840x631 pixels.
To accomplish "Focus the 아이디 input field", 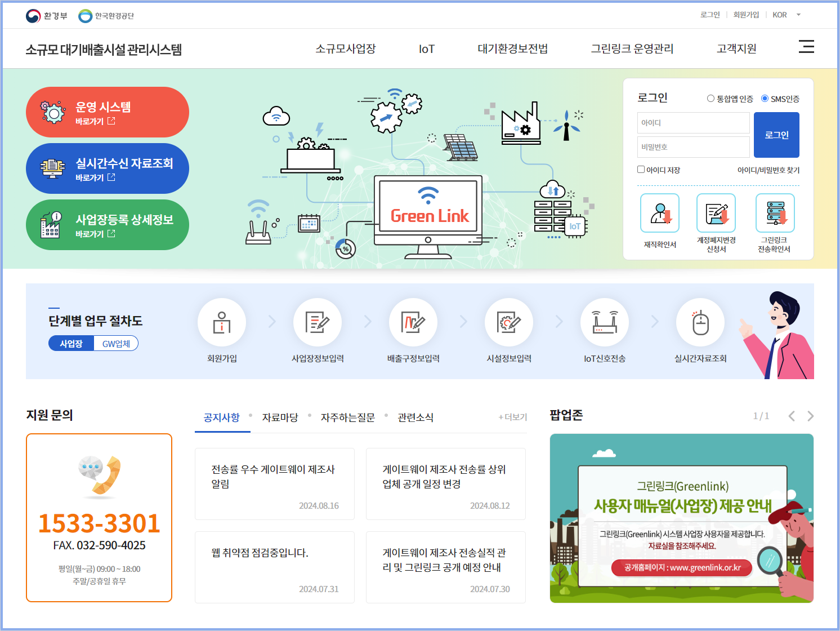I will point(694,123).
